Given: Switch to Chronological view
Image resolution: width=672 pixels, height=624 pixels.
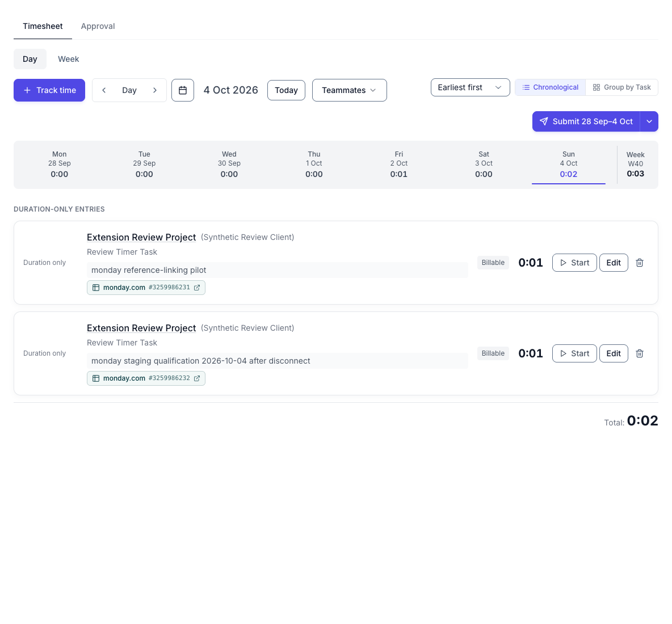Looking at the screenshot, I should point(551,87).
